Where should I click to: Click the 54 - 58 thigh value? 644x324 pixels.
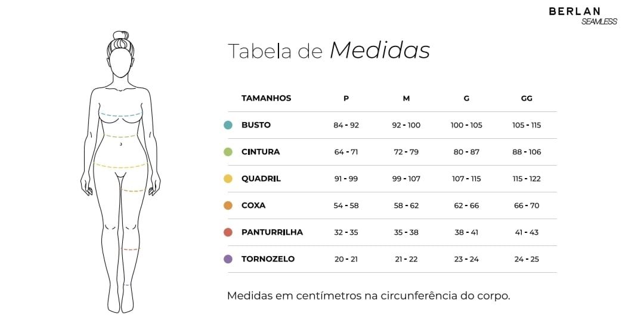pyautogui.click(x=346, y=205)
